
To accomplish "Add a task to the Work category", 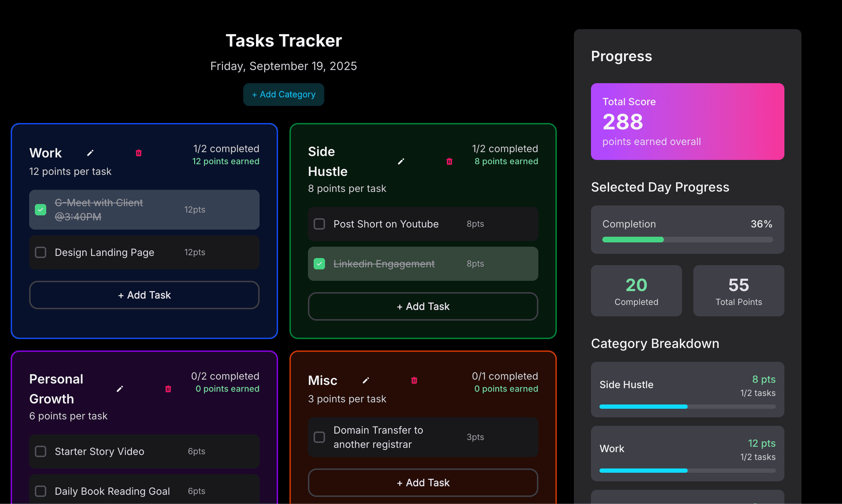I will click(144, 295).
